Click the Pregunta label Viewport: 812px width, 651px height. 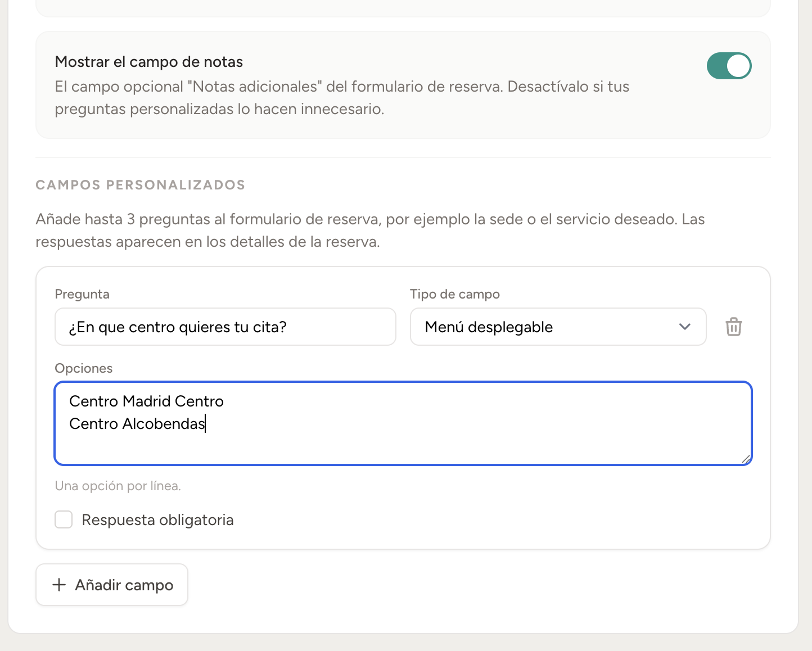82,294
